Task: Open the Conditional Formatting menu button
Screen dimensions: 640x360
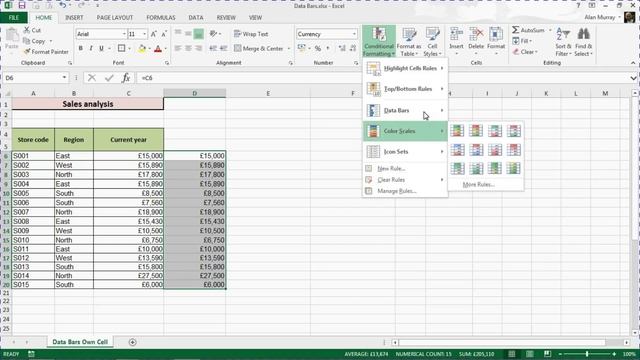Action: 379,42
